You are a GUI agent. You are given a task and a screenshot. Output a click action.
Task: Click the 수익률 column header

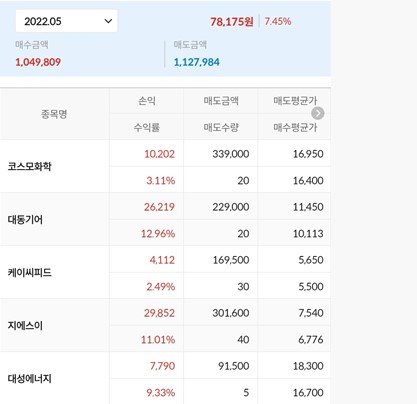(x=147, y=127)
